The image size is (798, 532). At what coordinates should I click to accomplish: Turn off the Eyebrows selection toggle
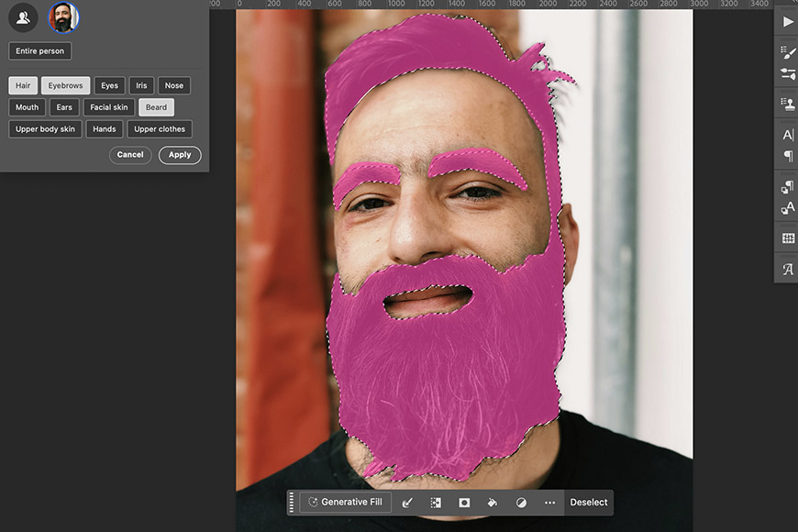(65, 85)
